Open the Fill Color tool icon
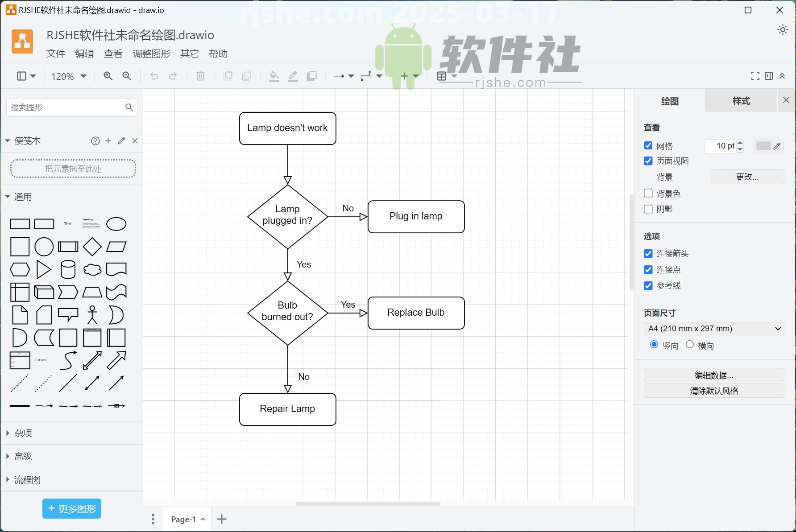The image size is (796, 532). point(274,76)
